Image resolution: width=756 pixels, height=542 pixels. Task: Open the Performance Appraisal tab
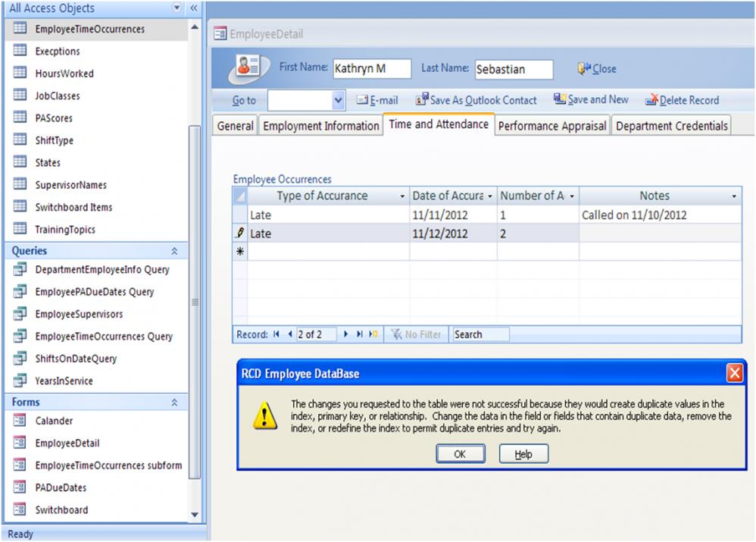(552, 126)
